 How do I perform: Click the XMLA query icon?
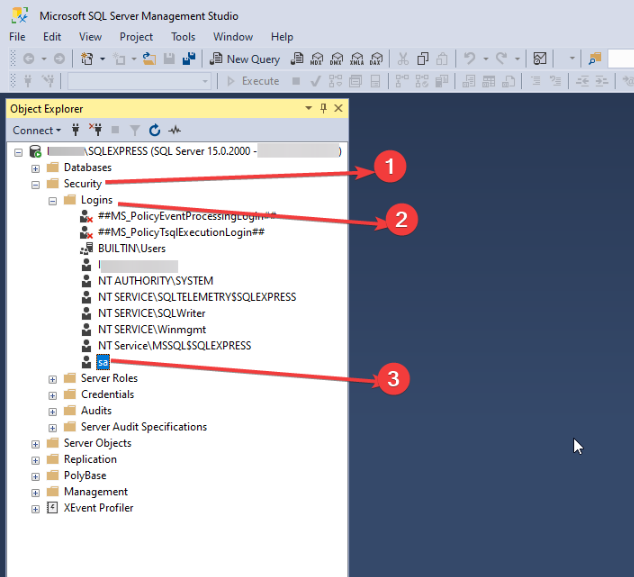click(x=357, y=59)
